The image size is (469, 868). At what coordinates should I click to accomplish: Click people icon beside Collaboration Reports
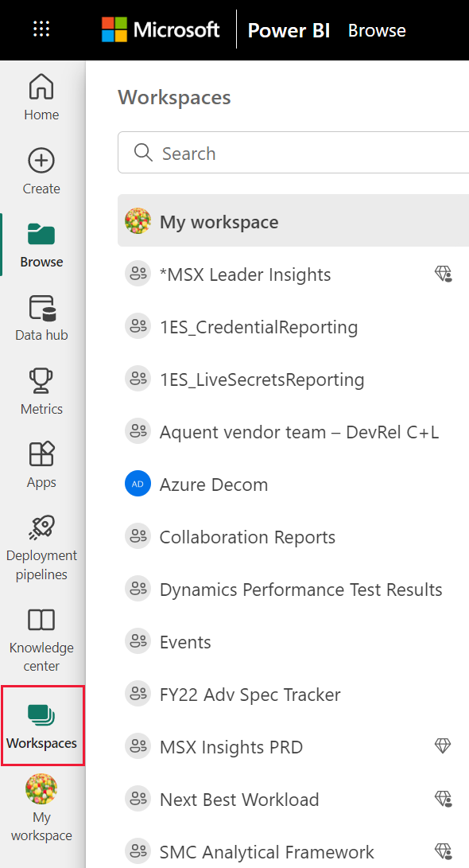[138, 536]
